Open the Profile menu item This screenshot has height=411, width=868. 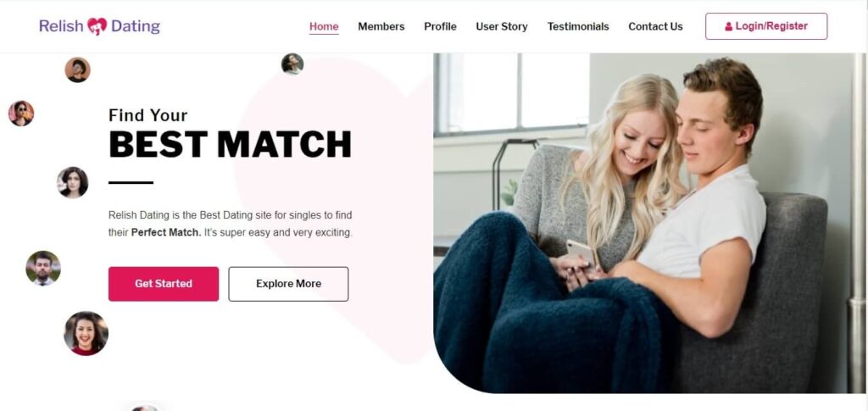tap(440, 26)
